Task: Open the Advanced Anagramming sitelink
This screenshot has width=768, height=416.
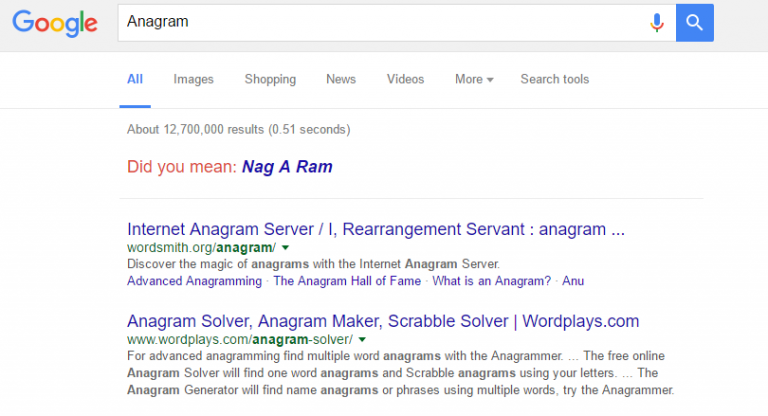Action: pos(194,281)
